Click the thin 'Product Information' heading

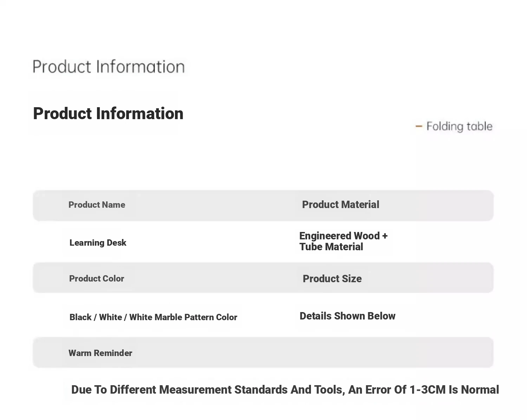pos(109,67)
